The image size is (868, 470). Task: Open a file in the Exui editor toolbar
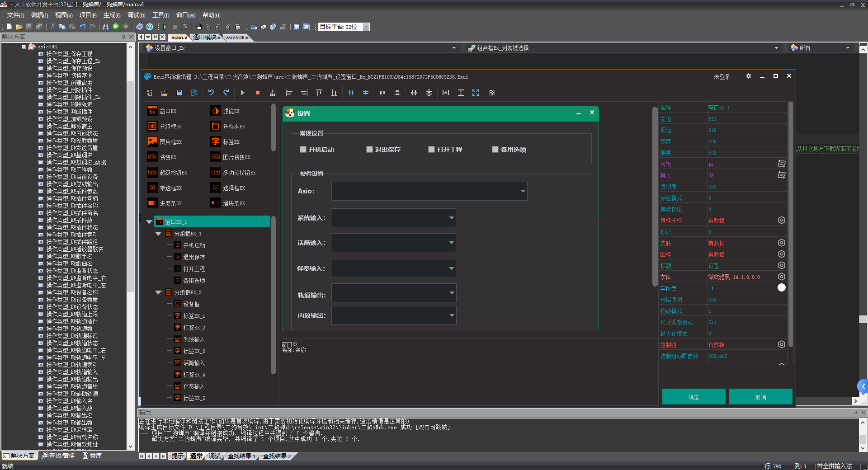coord(165,93)
